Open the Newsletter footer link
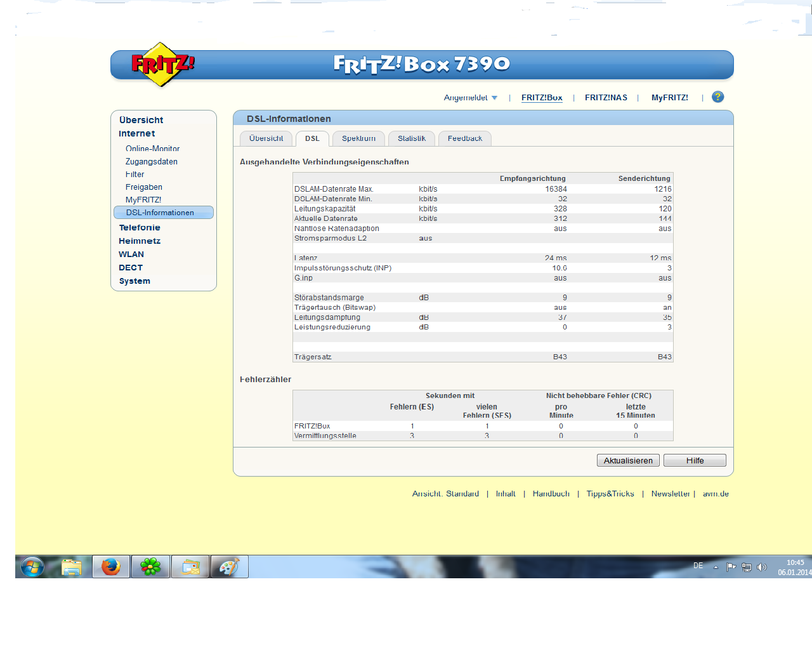This screenshot has height=650, width=812. coord(670,494)
